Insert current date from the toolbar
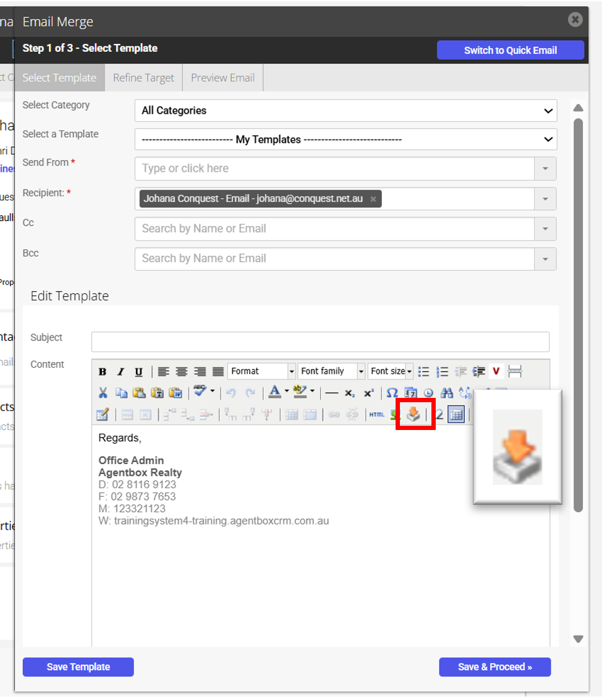Viewport: 602px width, 700px height. pos(410,393)
